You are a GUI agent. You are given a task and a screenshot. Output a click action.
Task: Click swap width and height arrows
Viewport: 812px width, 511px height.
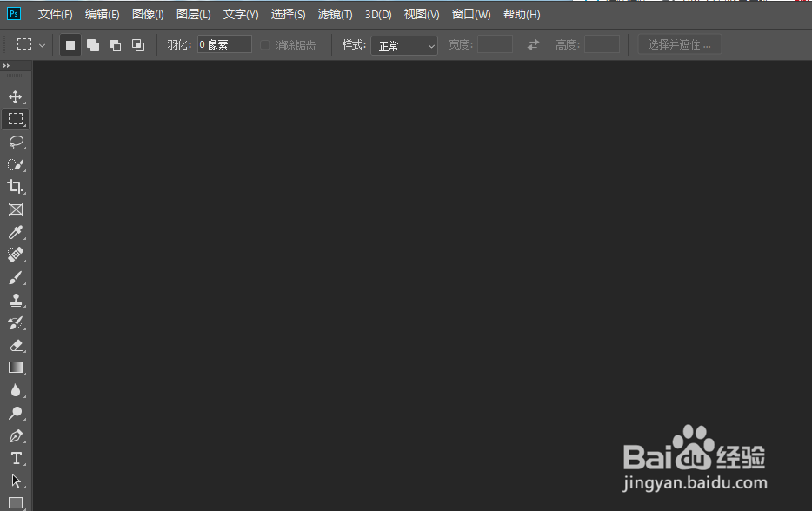click(534, 45)
